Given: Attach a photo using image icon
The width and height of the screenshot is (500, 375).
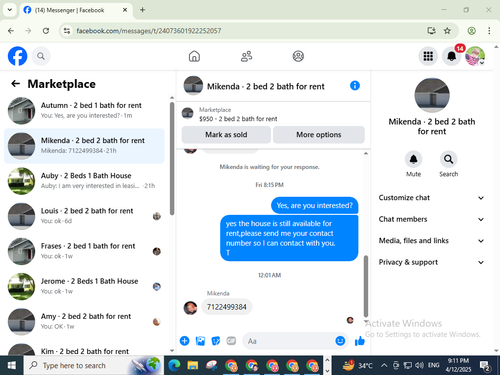Looking at the screenshot, I should tap(200, 341).
